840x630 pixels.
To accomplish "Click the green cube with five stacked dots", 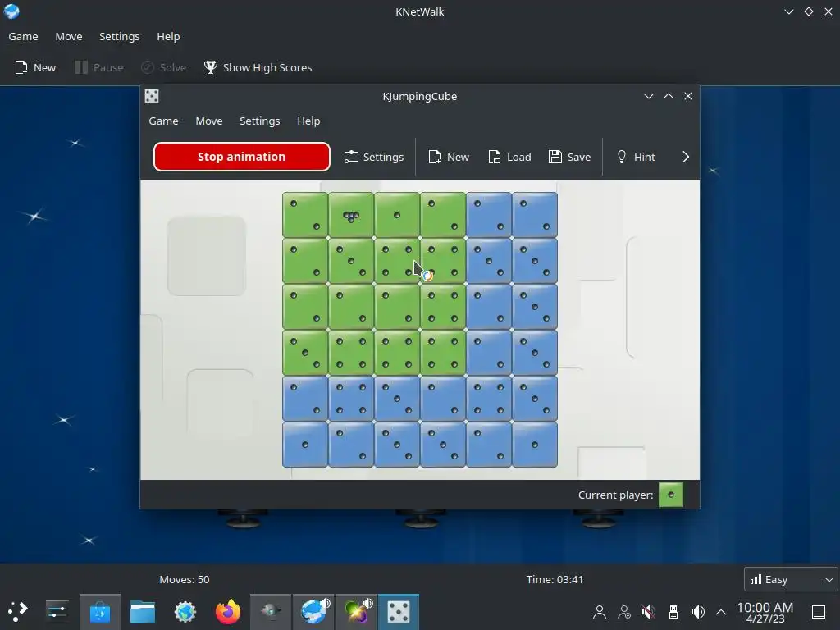I will tap(351, 215).
